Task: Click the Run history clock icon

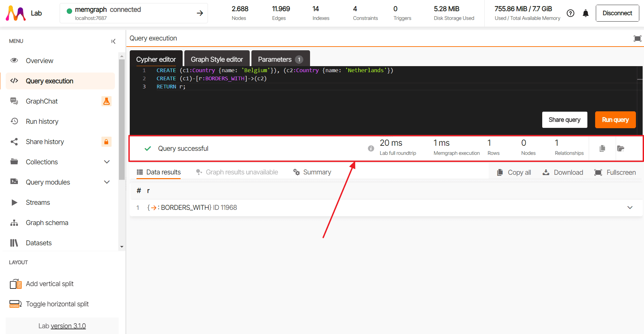Action: (x=14, y=121)
